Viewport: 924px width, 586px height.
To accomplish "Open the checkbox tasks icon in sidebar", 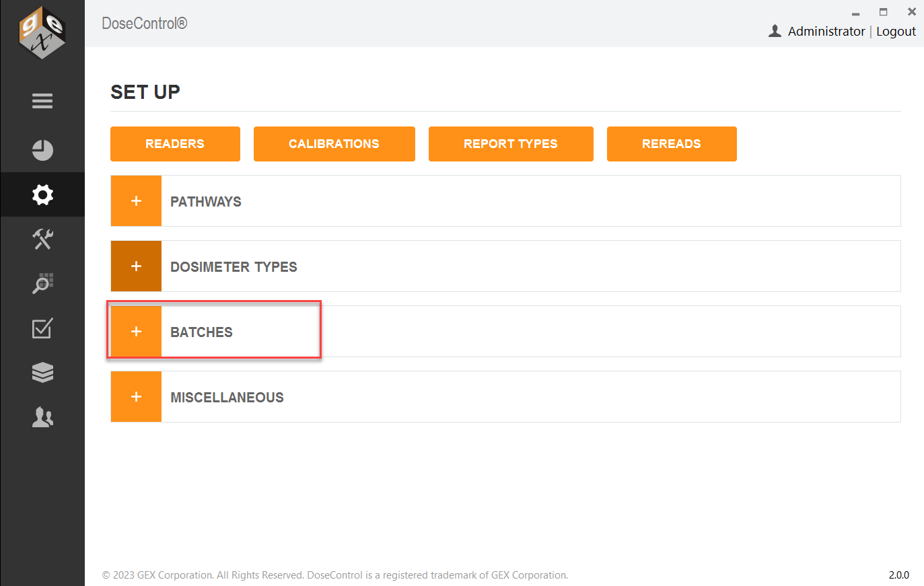I will pyautogui.click(x=42, y=328).
